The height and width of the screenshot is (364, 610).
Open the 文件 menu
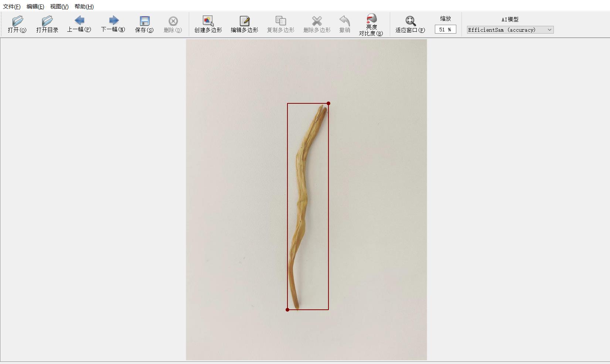tap(12, 6)
